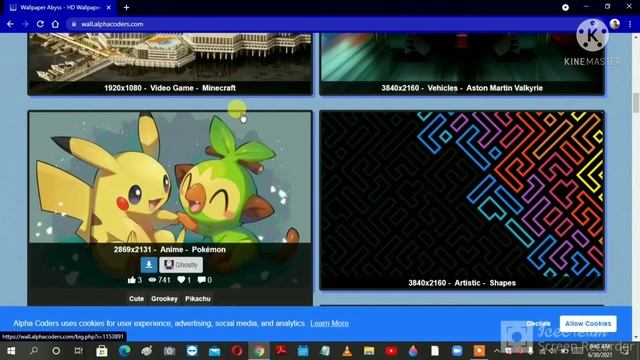Open Microsoft Store from taskbar

tap(102, 351)
